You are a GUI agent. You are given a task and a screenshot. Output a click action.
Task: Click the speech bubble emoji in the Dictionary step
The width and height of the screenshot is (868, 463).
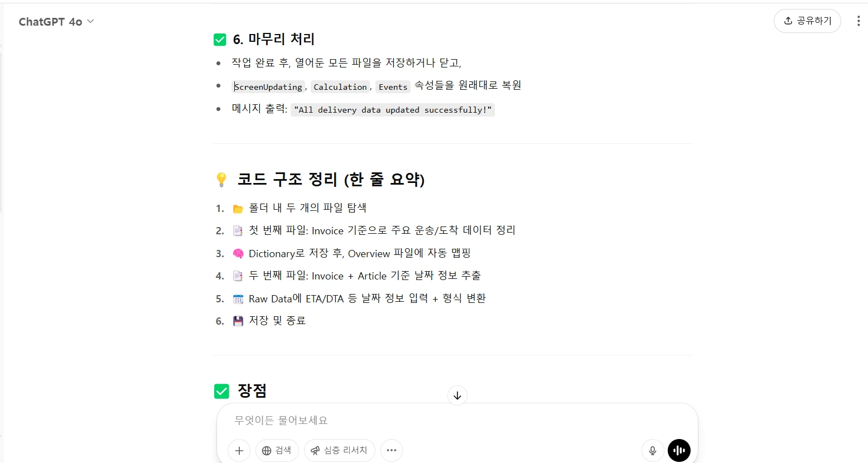(238, 253)
